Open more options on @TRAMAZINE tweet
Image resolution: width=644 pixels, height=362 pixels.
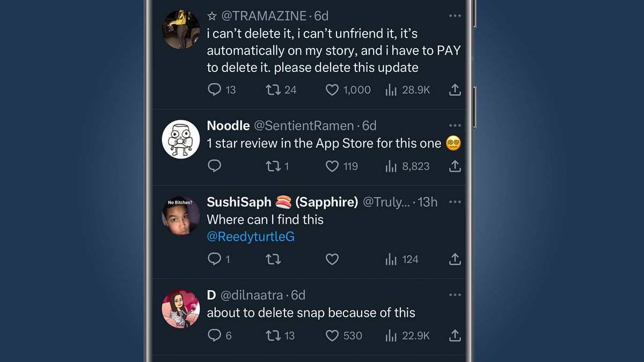[455, 16]
